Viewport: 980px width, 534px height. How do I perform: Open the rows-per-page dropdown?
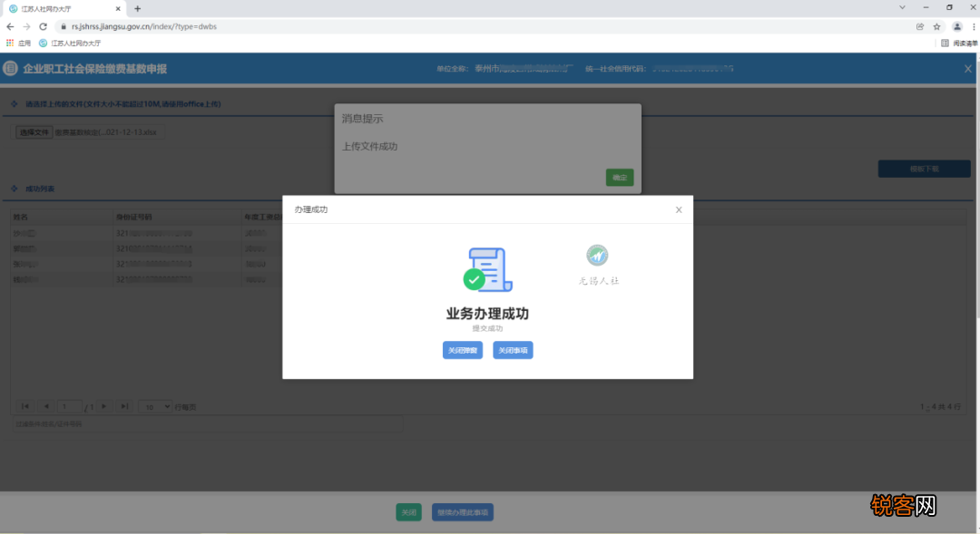click(155, 407)
